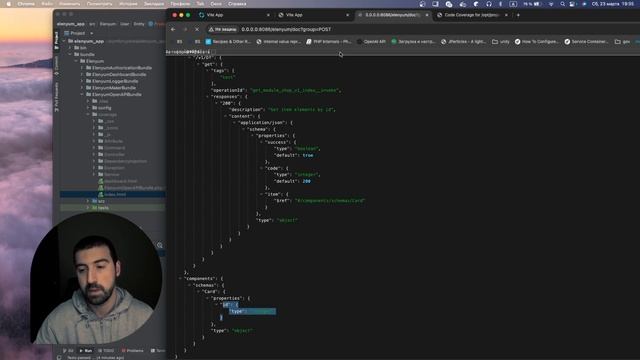Image resolution: width=640 pixels, height=360 pixels.
Task: Open the Закладки menu
Action: point(154,4)
